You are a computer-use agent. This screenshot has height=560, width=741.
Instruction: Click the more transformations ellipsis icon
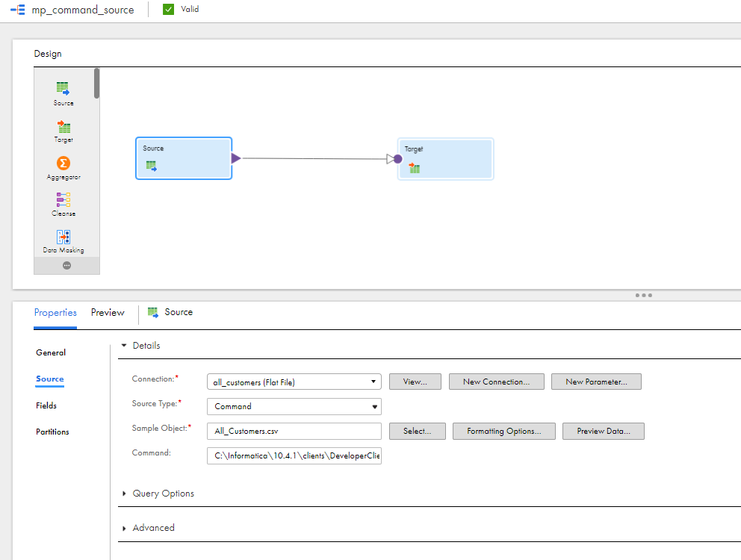(66, 266)
